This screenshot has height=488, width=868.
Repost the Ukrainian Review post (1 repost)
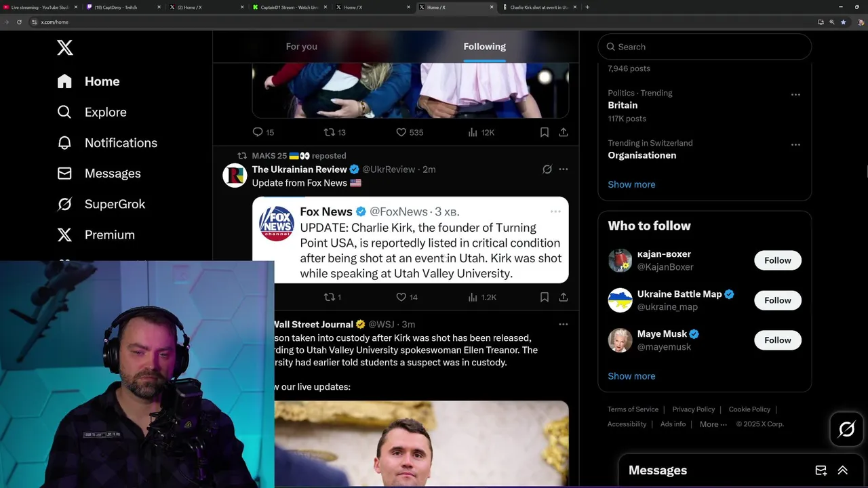click(332, 297)
